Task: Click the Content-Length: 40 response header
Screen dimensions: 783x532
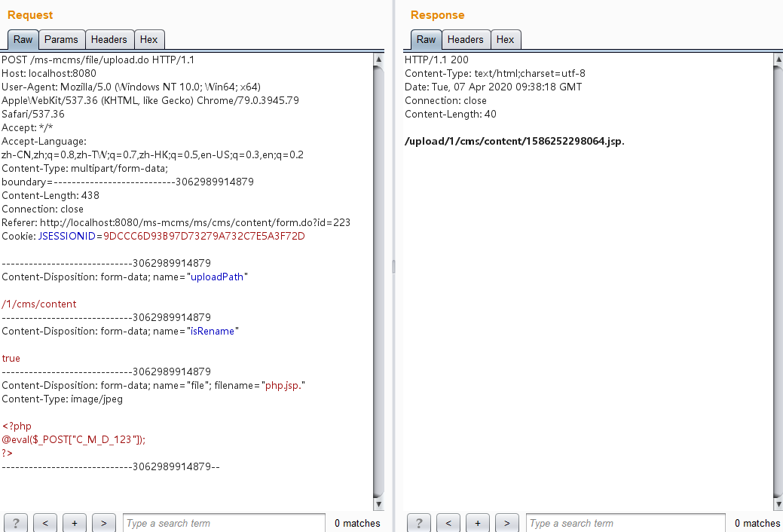Action: point(451,114)
